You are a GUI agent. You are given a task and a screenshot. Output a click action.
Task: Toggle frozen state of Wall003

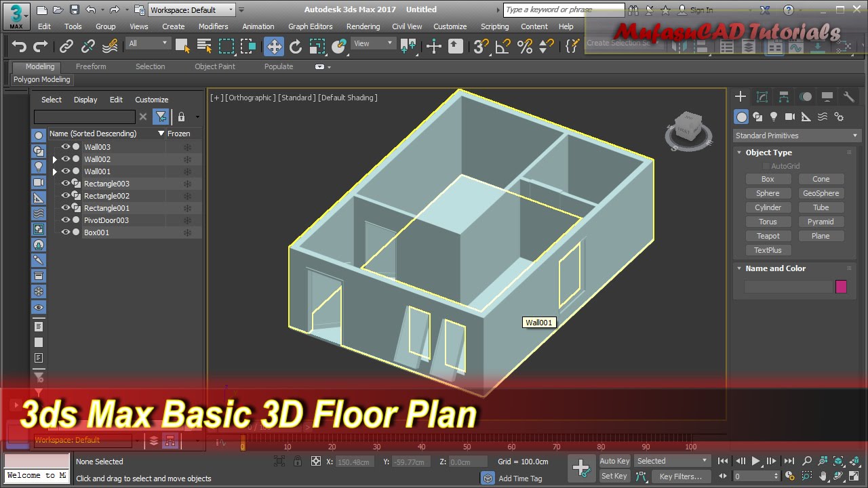click(x=187, y=147)
